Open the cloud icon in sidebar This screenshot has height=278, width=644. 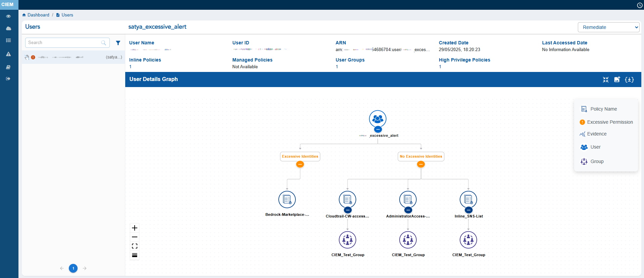[x=8, y=29]
